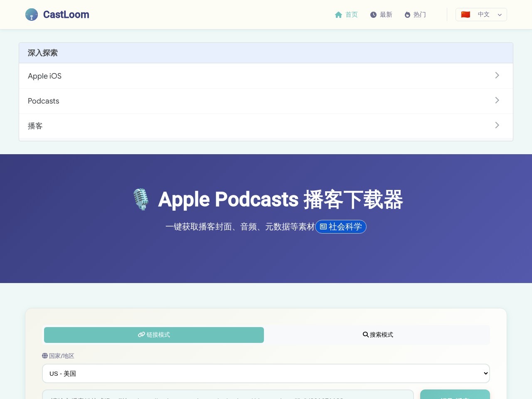Open the 中文 language dropdown
This screenshot has height=399, width=532.
pyautogui.click(x=481, y=15)
